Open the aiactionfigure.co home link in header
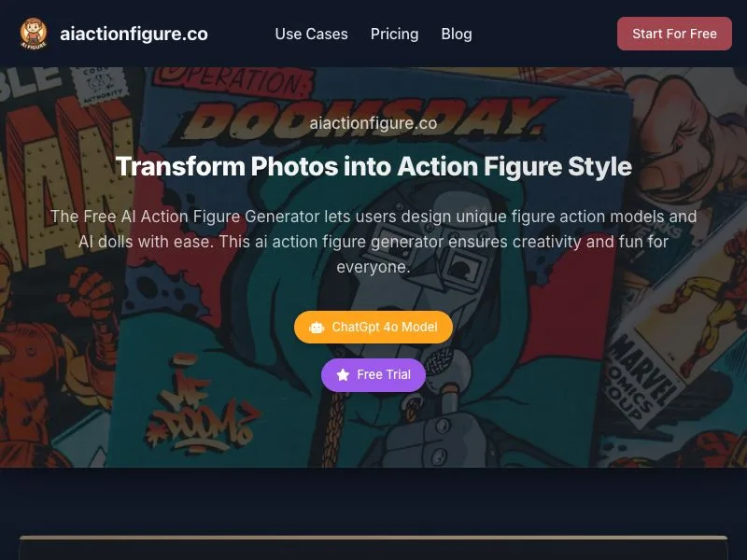This screenshot has height=560, width=747. (134, 34)
